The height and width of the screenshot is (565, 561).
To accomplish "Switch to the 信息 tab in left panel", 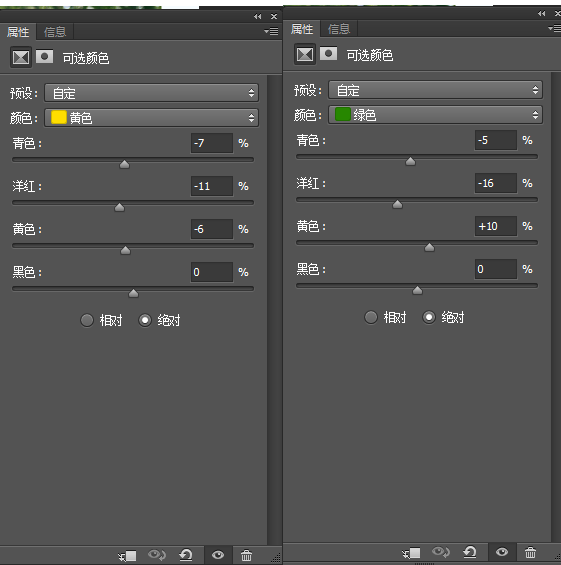I will pyautogui.click(x=55, y=32).
